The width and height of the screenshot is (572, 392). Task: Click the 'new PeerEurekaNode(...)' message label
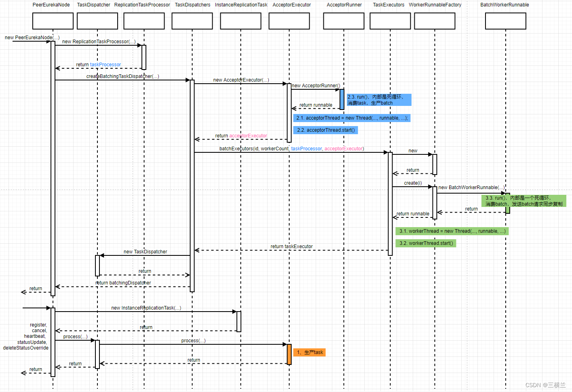click(x=32, y=38)
